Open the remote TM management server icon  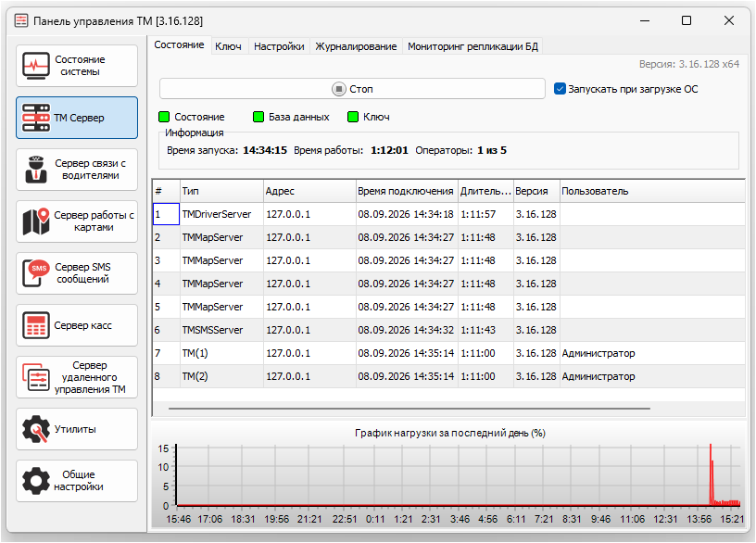coord(36,377)
